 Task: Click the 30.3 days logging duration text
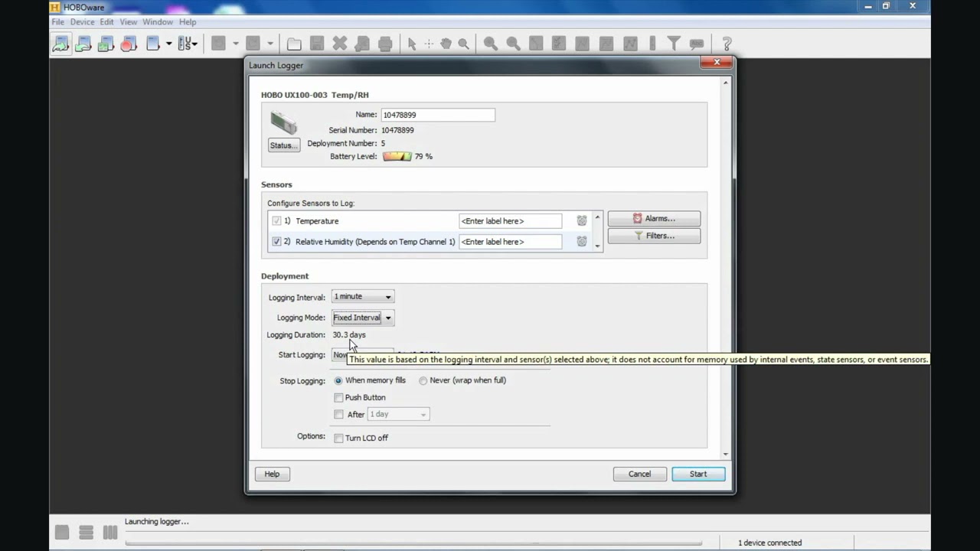[x=349, y=334]
